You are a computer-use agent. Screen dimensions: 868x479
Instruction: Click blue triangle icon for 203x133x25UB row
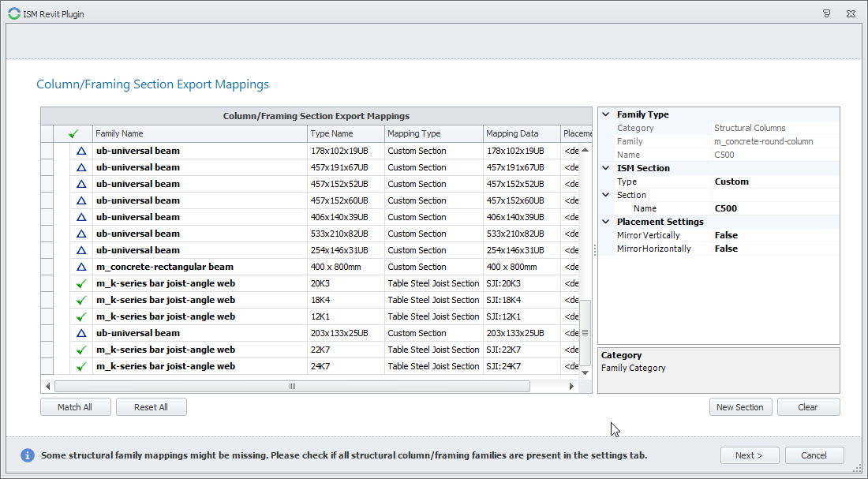click(x=80, y=333)
